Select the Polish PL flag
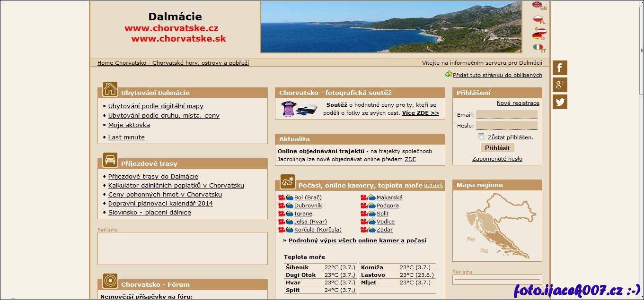The width and height of the screenshot is (644, 300). click(538, 19)
